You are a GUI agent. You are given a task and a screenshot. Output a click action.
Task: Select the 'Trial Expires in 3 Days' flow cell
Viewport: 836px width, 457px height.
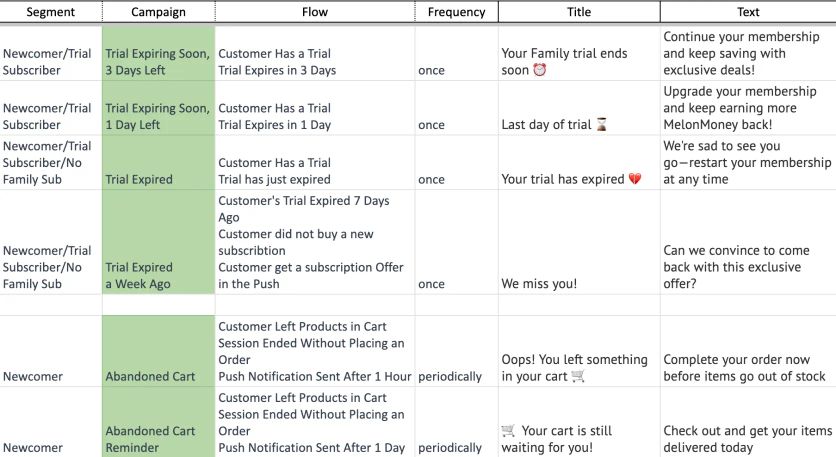coord(314,62)
